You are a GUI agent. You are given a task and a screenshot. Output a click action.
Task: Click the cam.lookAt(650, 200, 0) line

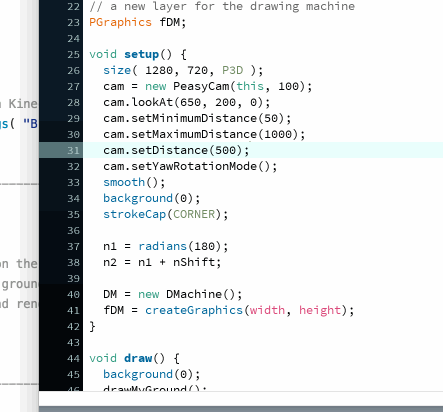(187, 102)
